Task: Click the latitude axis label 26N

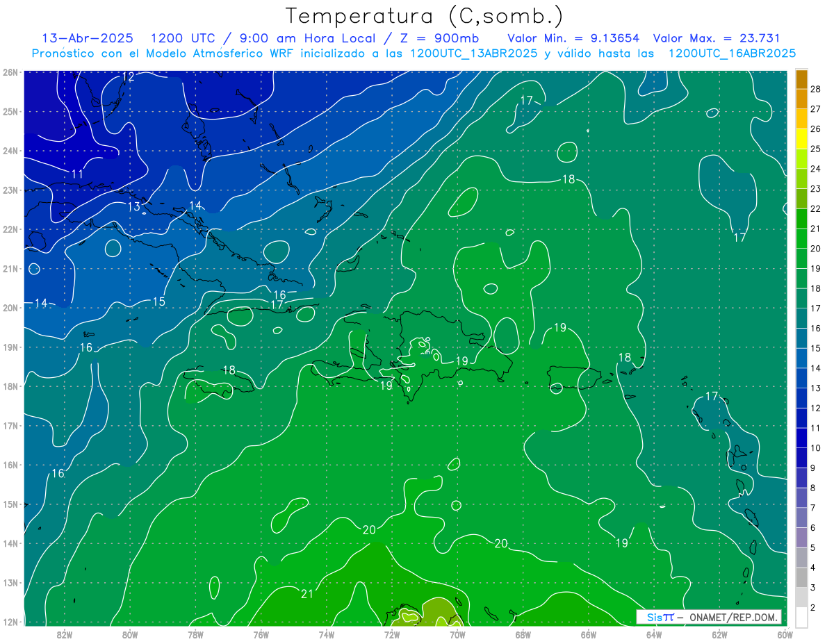Action: tap(10, 72)
